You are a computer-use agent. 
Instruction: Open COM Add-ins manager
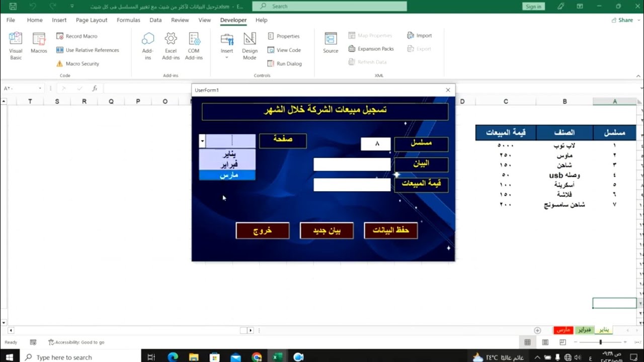(x=194, y=46)
